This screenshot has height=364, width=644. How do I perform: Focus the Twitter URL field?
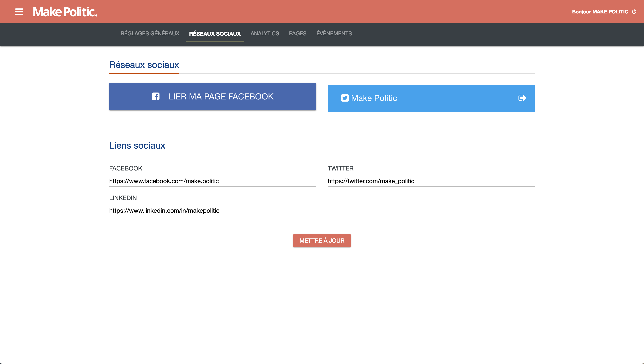431,181
